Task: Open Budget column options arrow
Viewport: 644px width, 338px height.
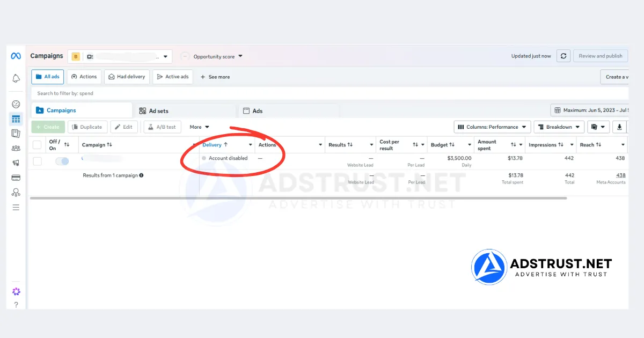Action: point(469,145)
